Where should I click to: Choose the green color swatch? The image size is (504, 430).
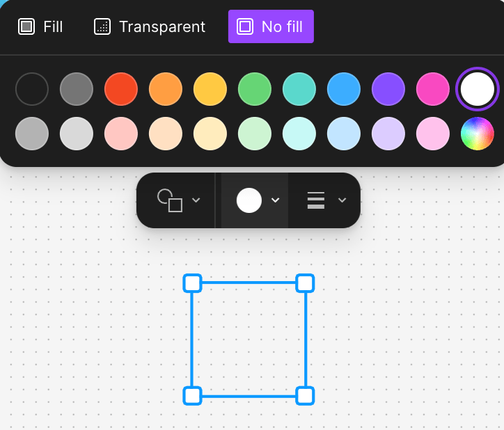click(x=255, y=89)
